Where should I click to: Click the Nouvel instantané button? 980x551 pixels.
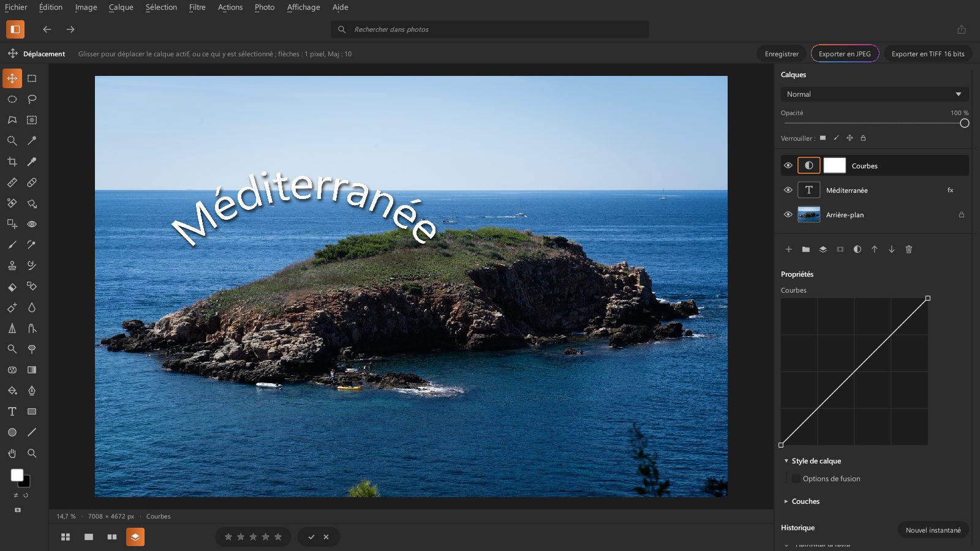933,530
